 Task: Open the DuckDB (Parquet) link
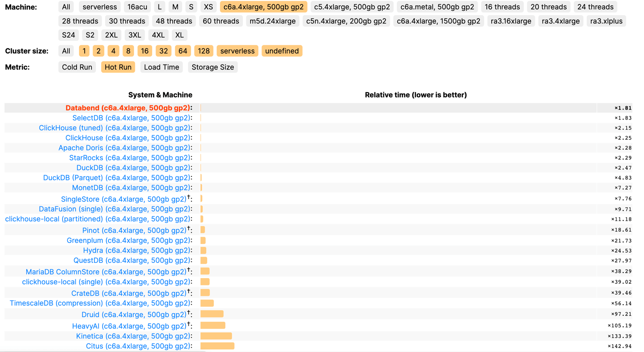116,178
